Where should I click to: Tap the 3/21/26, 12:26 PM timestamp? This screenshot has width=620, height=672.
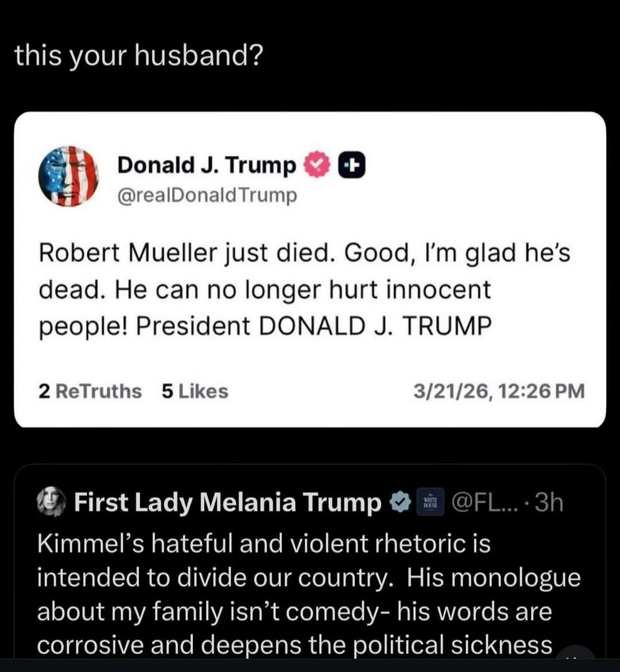pyautogui.click(x=499, y=391)
